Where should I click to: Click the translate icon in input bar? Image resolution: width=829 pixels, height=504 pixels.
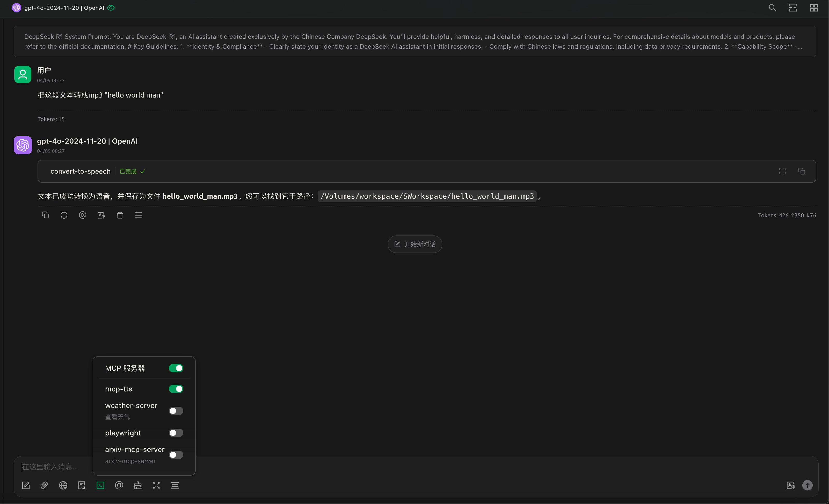click(791, 485)
